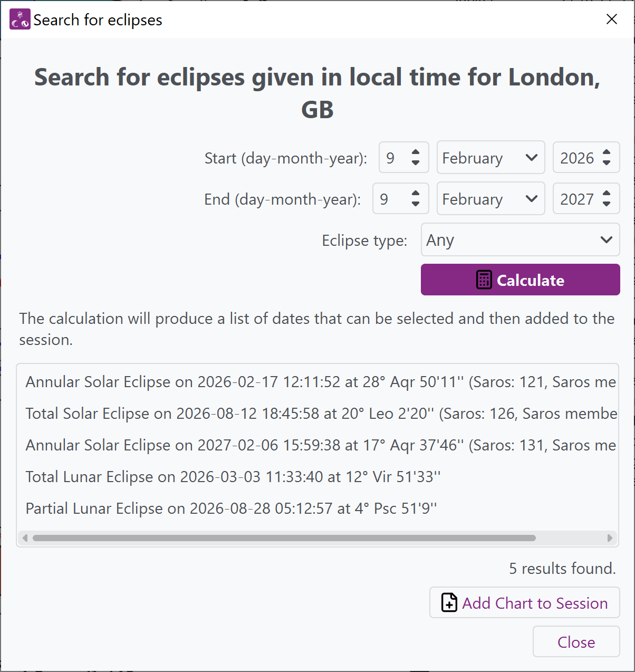Click the application logo in the title bar
The height and width of the screenshot is (672, 635).
pyautogui.click(x=19, y=19)
